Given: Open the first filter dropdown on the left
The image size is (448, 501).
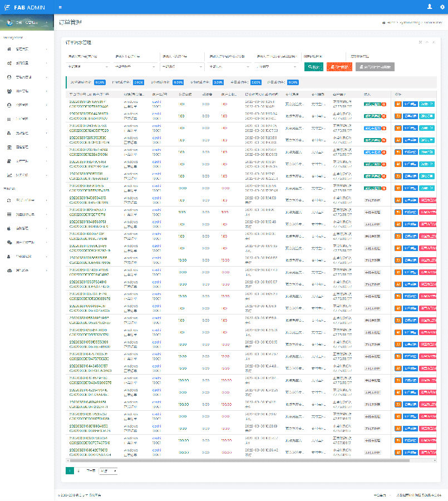Looking at the screenshot, I should pos(87,66).
